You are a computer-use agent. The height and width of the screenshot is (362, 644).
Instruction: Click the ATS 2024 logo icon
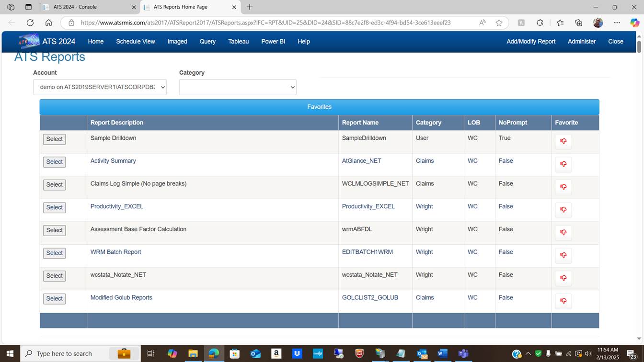(x=29, y=41)
